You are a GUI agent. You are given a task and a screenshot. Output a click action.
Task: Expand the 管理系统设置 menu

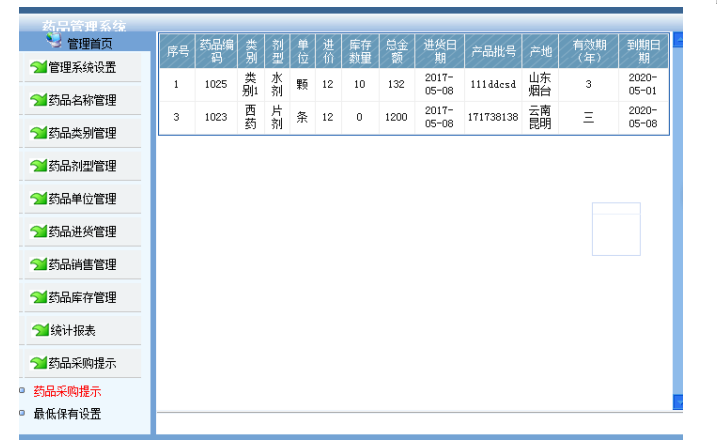[x=82, y=68]
